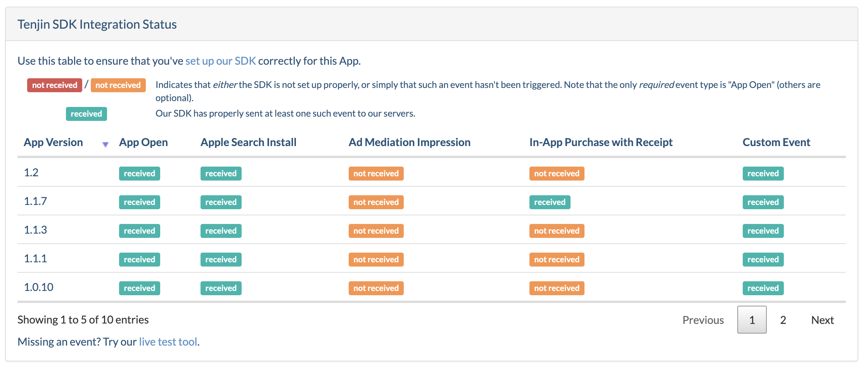
Task: Sort by In-App Purchase with Receipt header
Action: coord(601,143)
